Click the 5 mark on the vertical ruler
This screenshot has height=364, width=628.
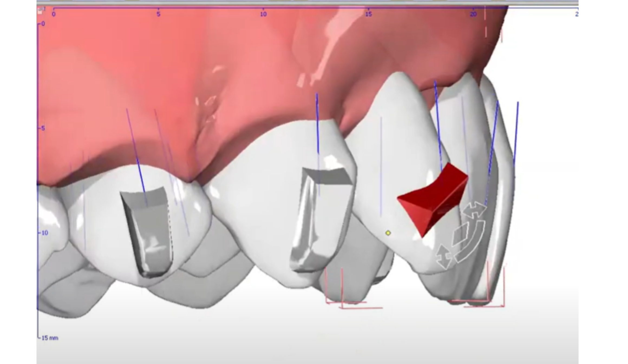[43, 128]
